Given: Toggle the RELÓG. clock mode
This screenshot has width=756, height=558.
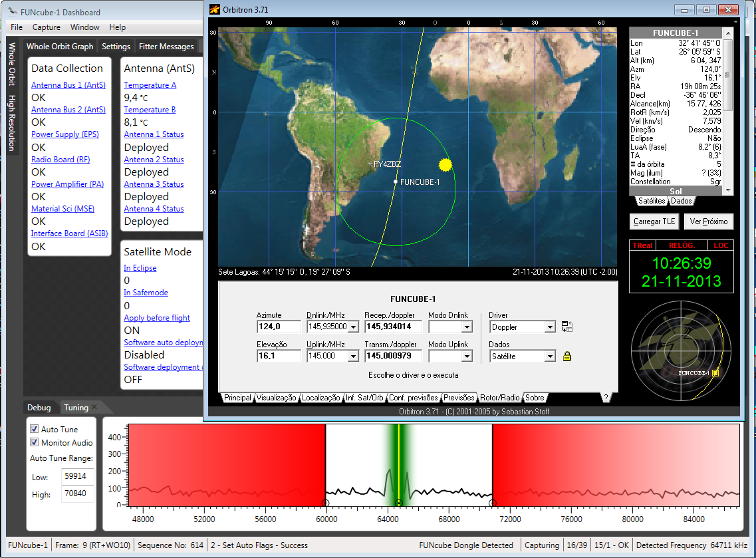Looking at the screenshot, I should coord(682,245).
